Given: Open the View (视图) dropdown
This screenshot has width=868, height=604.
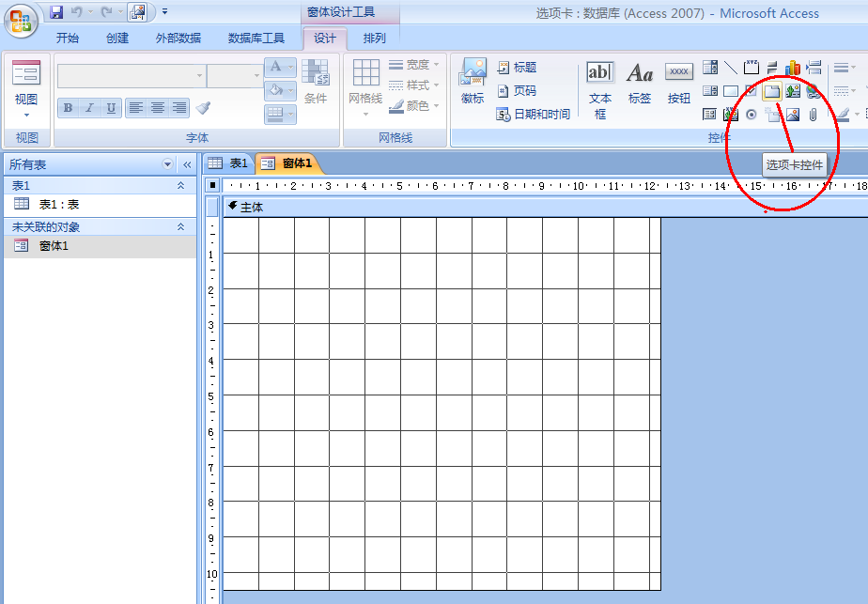Looking at the screenshot, I should coord(26,115).
